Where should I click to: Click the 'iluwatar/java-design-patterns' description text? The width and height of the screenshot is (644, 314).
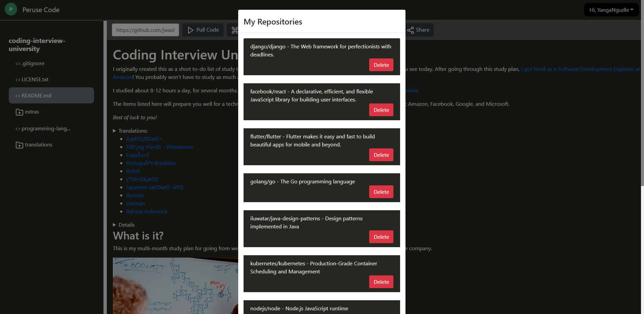[x=306, y=222]
